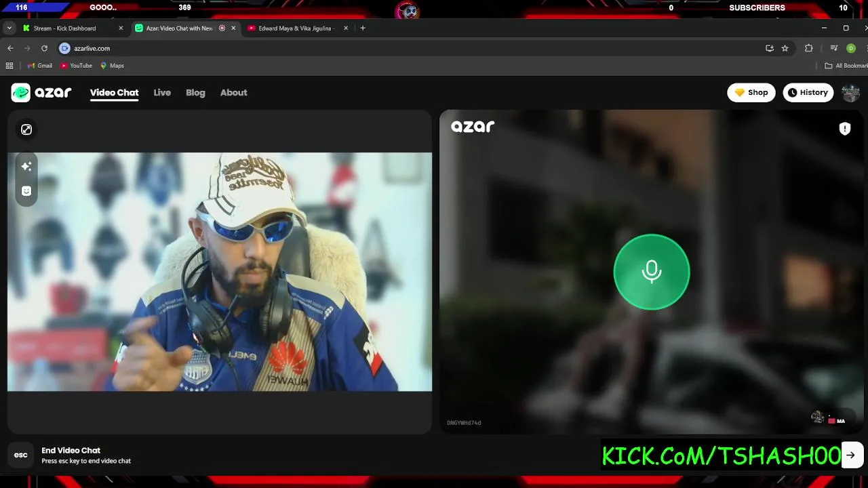Close the Azar Video Chat tab
Screen dimensions: 868x488
(233, 28)
